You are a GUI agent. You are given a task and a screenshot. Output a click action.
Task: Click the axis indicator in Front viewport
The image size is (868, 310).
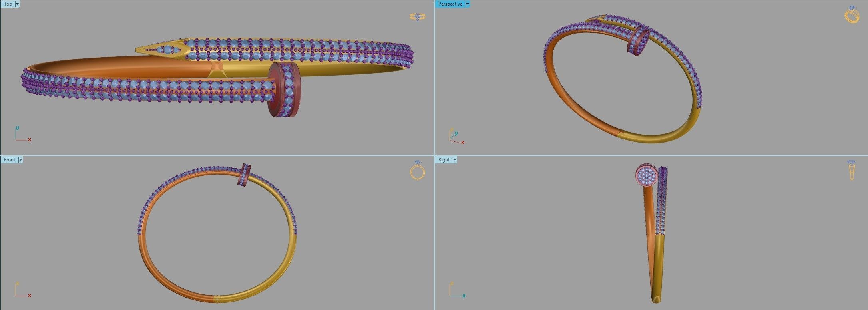[x=23, y=290]
